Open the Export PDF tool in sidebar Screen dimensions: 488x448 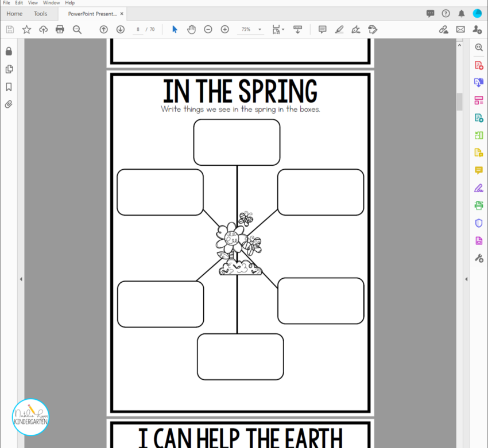tap(479, 117)
